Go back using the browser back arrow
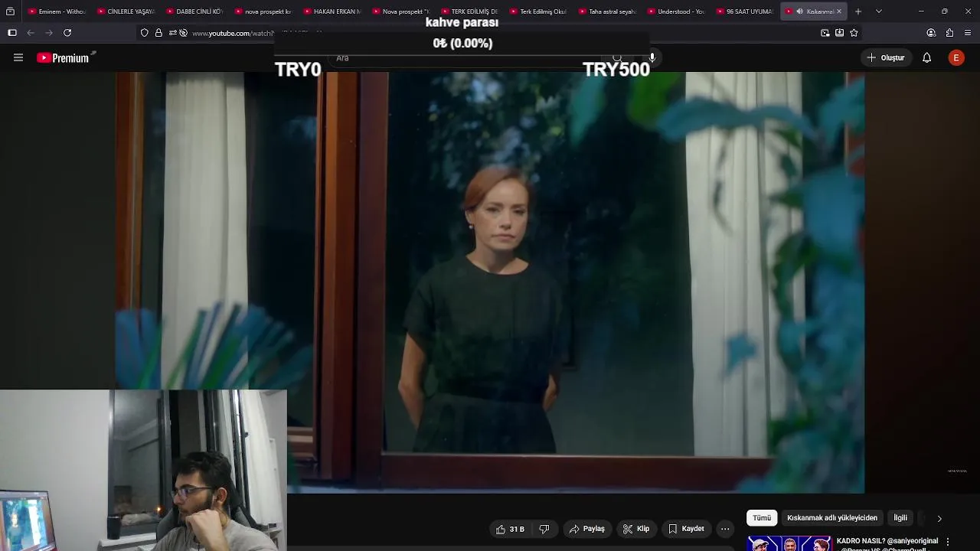Viewport: 980px width, 551px height. coord(31,33)
